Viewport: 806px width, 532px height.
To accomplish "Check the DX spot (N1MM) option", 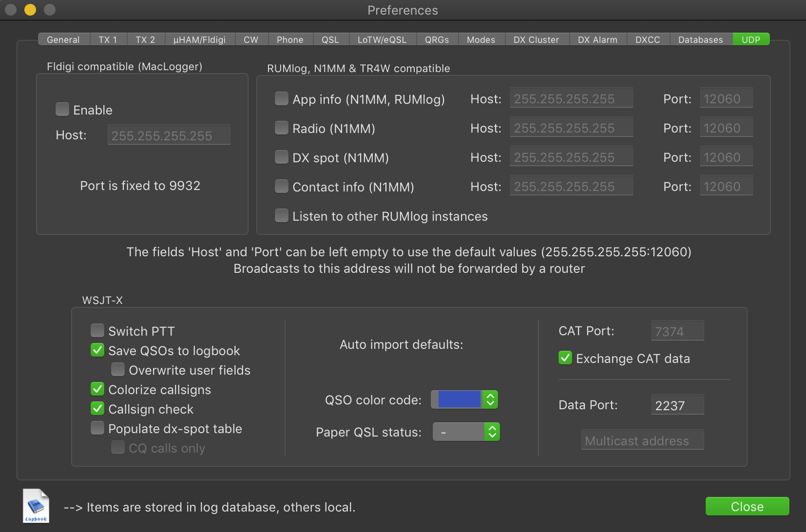I will point(282,157).
